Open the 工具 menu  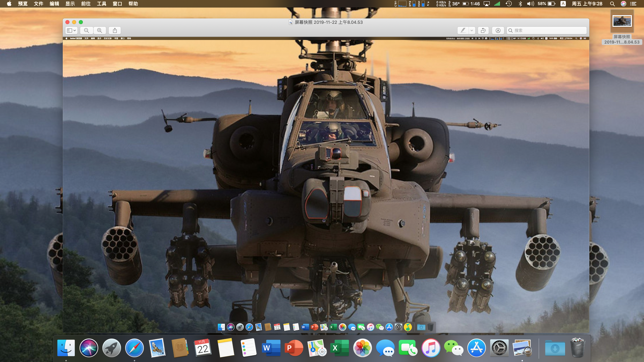tap(102, 4)
